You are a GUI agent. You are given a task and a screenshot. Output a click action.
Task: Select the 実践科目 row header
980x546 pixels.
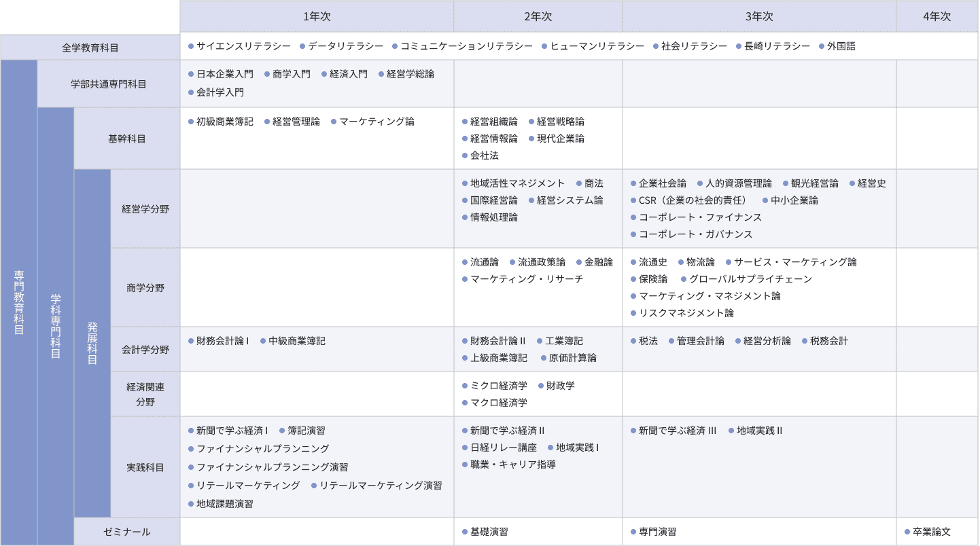(x=145, y=467)
